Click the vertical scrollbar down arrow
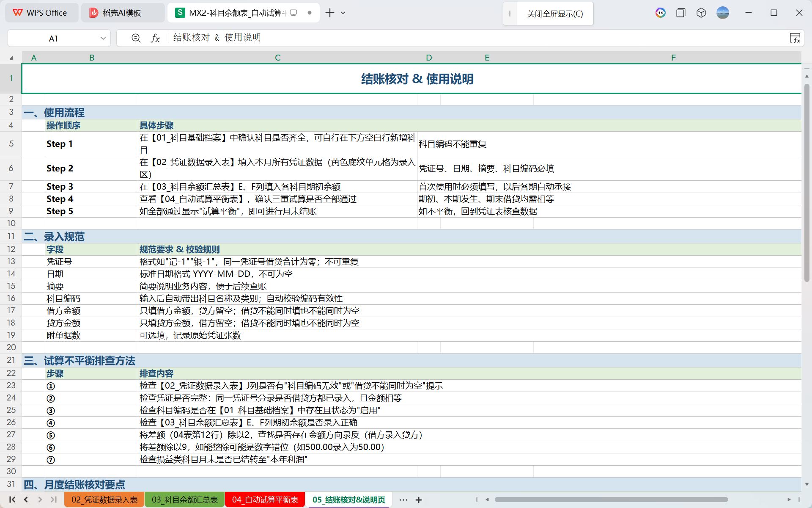Image resolution: width=812 pixels, height=508 pixels. pos(807,484)
